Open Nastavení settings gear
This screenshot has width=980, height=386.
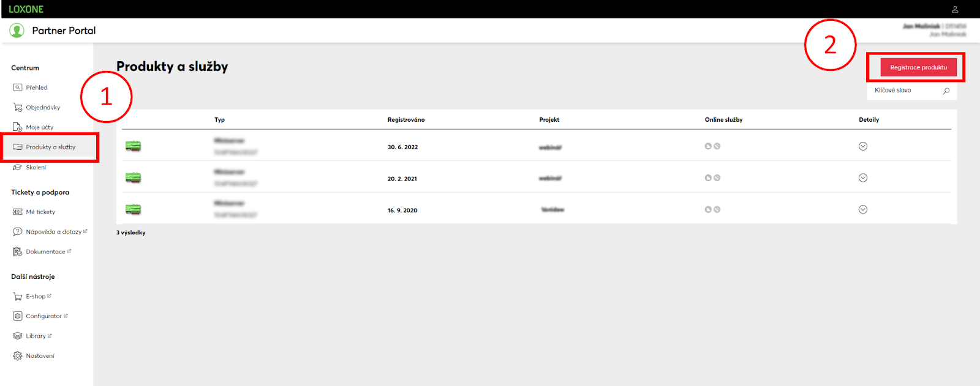(18, 356)
